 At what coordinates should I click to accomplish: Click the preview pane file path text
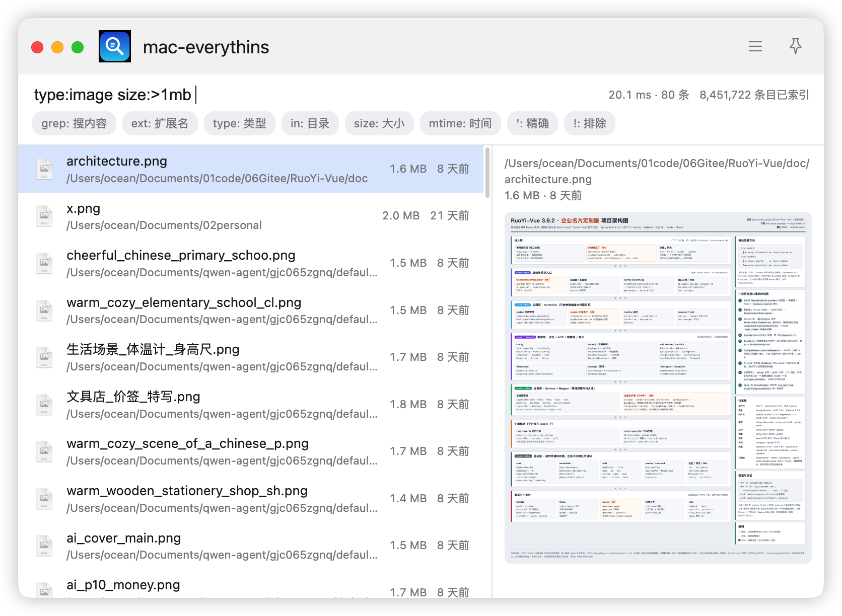pos(657,171)
